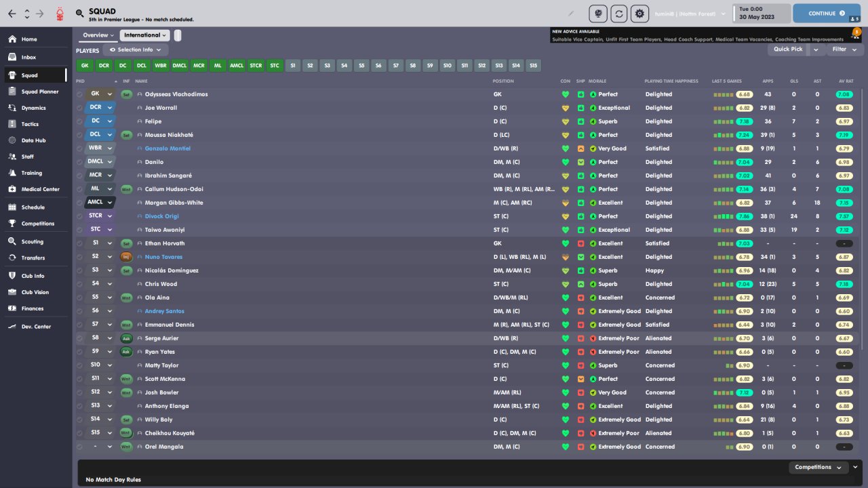Viewport: 868px width, 488px height.
Task: Tick the pick circle for Orel Mangala
Action: [x=80, y=447]
